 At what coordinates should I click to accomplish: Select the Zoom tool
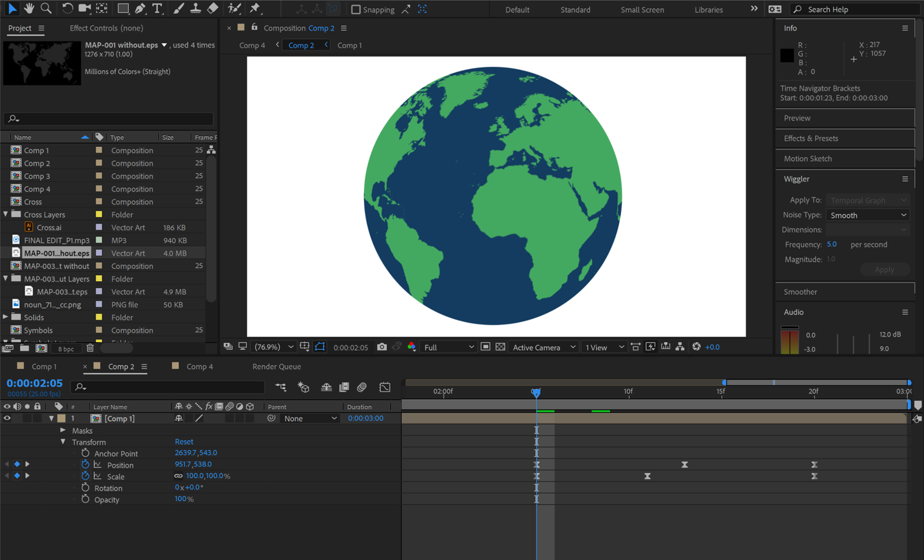point(46,8)
